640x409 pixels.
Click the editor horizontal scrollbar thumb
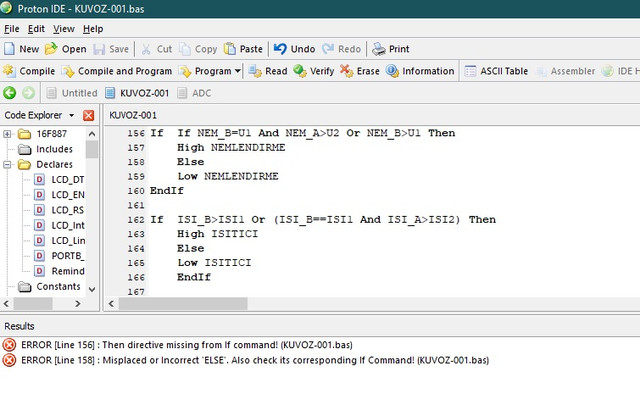pyautogui.click(x=183, y=304)
